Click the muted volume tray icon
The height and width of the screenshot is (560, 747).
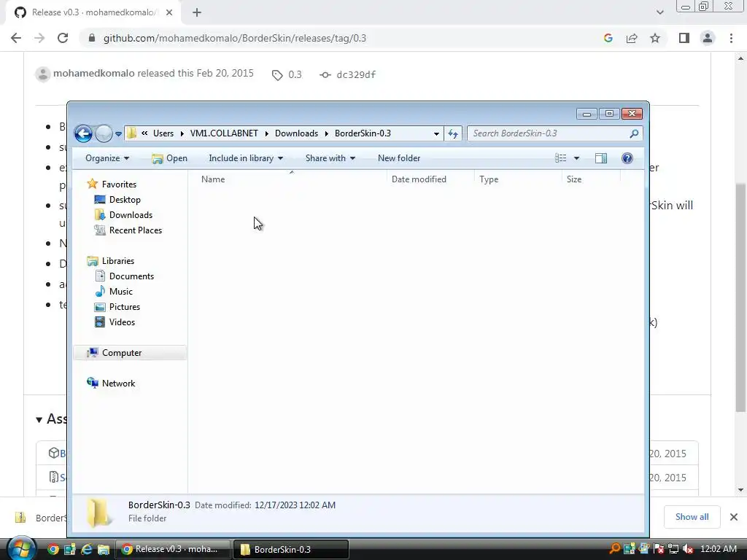pyautogui.click(x=687, y=549)
